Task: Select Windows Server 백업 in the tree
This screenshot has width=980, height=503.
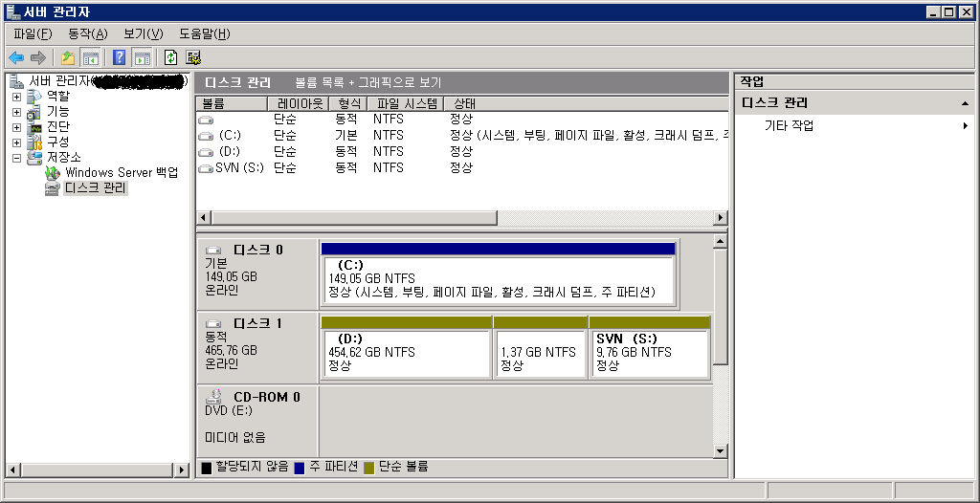Action: coord(121,173)
